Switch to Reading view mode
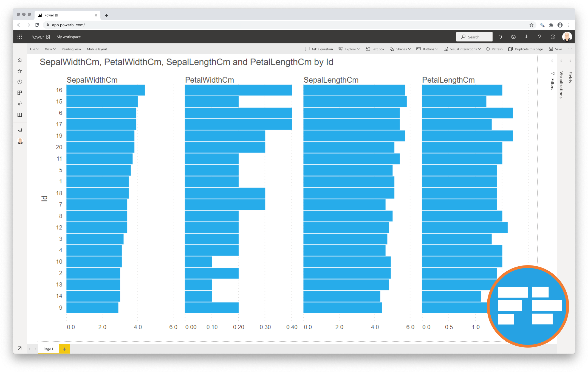The height and width of the screenshot is (372, 588). (70, 49)
